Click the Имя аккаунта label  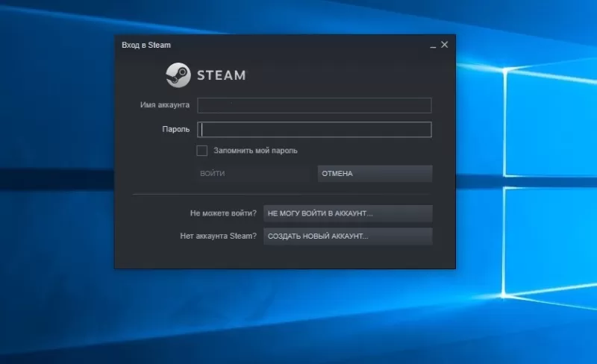point(164,104)
